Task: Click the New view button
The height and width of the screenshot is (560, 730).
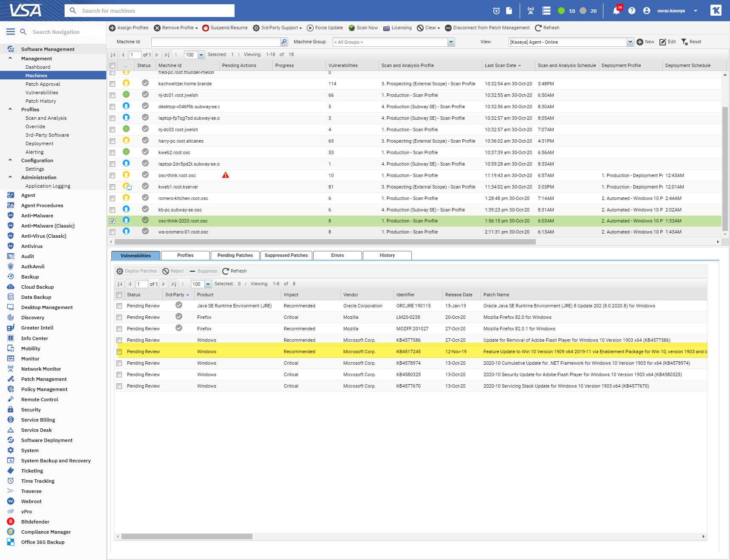Action: pos(645,42)
